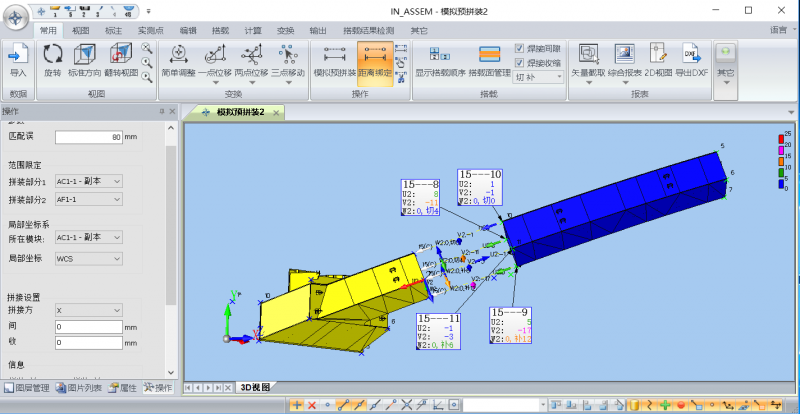The width and height of the screenshot is (800, 414).
Task: Click the 匹配误 value input field
Action: click(x=89, y=137)
